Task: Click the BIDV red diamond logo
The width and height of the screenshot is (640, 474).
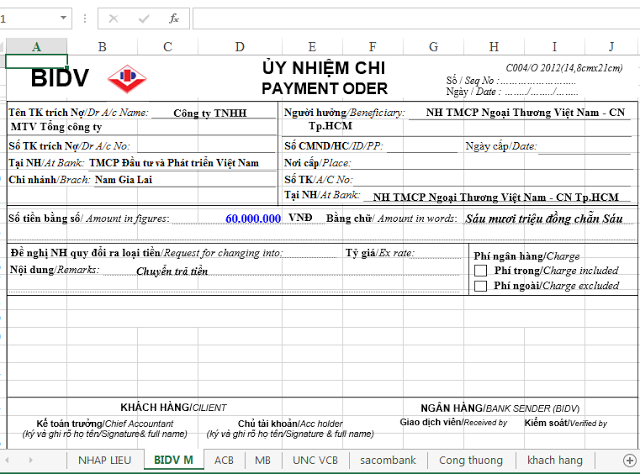Action: pos(126,78)
